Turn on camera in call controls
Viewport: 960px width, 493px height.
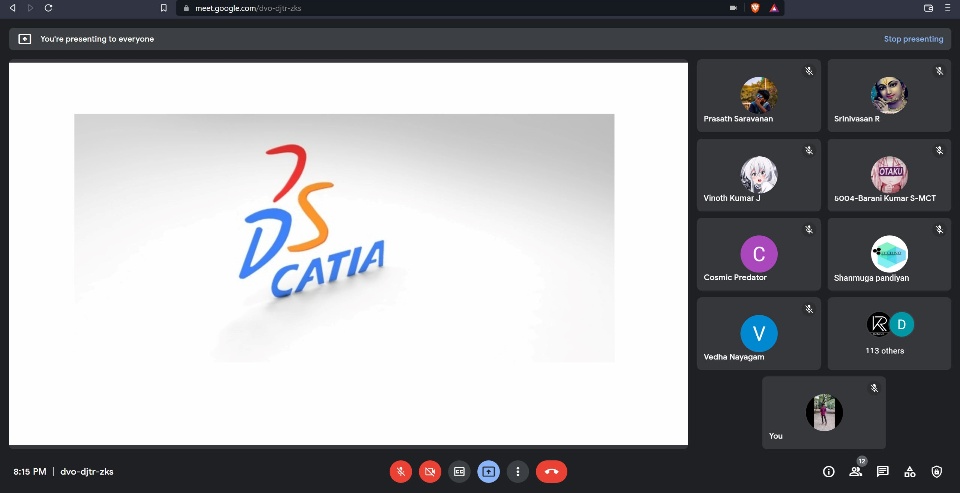[x=430, y=472]
